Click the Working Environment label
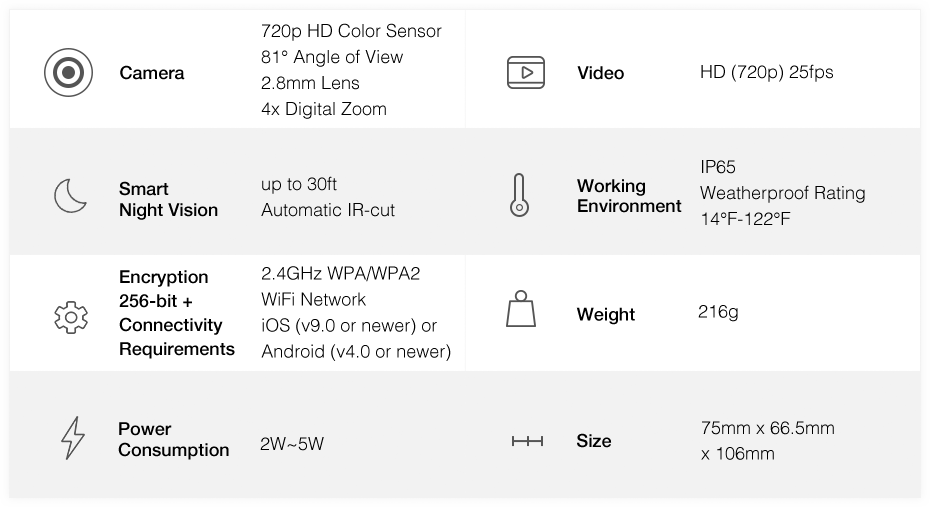The height and width of the screenshot is (507, 930). (x=629, y=196)
